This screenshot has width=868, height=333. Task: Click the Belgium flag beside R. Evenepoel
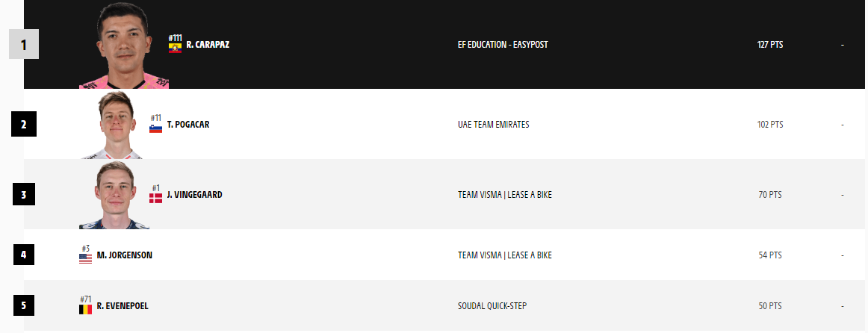pos(85,309)
